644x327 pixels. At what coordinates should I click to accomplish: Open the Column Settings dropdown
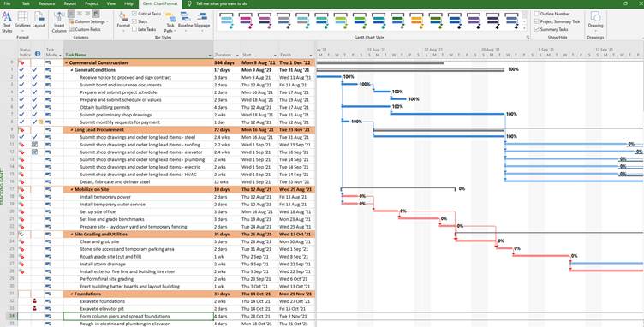[x=88, y=21]
